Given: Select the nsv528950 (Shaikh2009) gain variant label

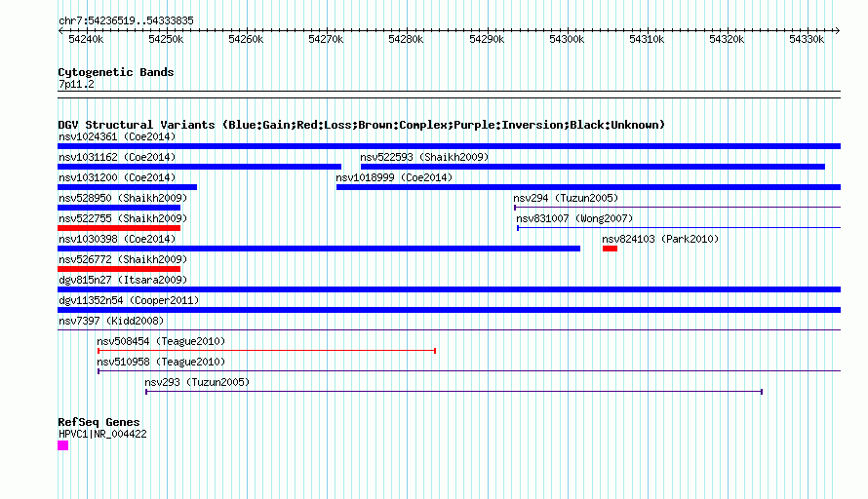Looking at the screenshot, I should [x=123, y=198].
